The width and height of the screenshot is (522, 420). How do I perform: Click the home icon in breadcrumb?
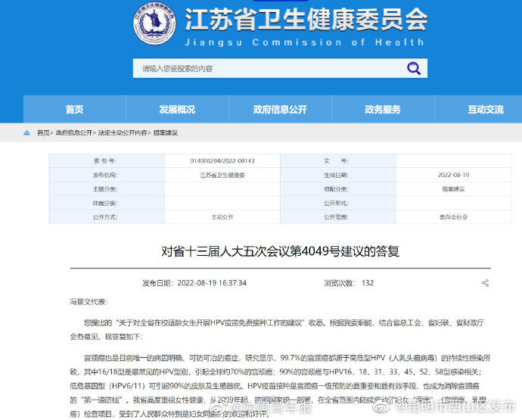[x=27, y=133]
